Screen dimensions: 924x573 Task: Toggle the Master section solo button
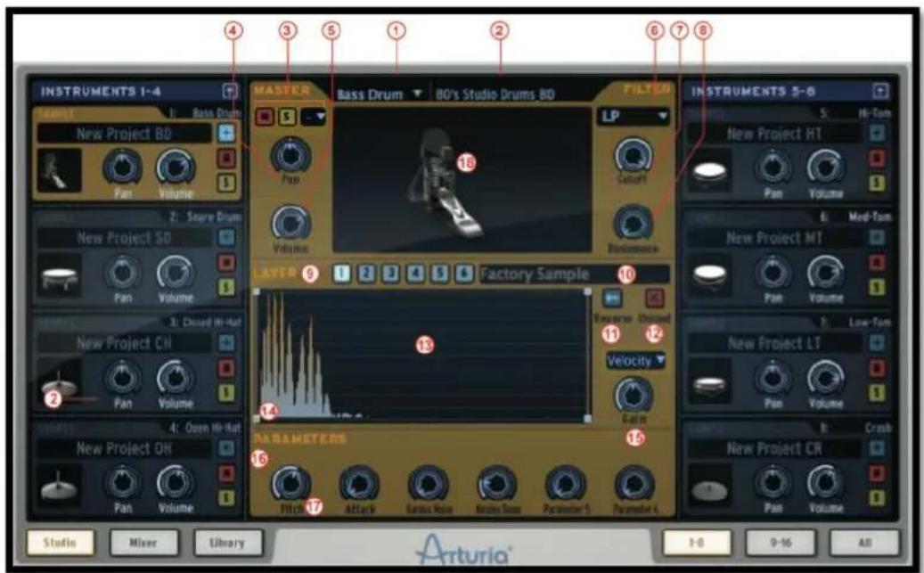click(287, 117)
